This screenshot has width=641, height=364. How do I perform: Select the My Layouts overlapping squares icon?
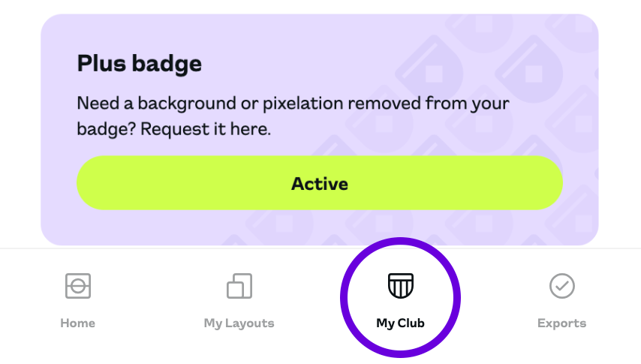[239, 286]
